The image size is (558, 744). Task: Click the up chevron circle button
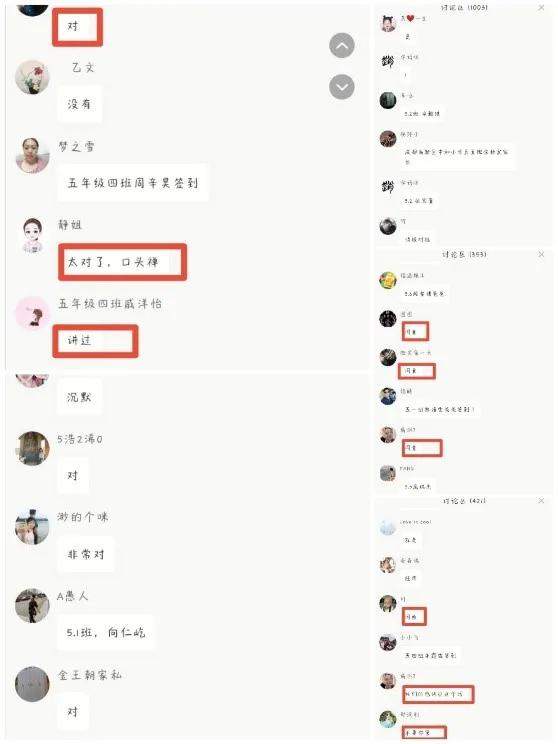(342, 46)
